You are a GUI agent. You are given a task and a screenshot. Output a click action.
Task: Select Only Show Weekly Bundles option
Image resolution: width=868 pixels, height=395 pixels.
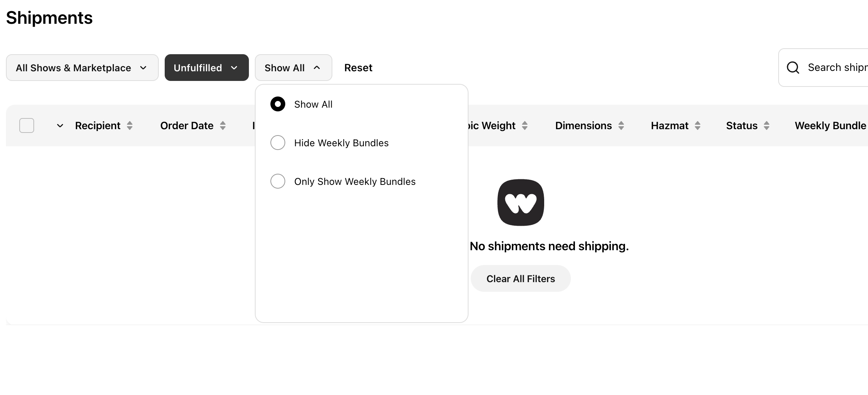[x=278, y=182]
